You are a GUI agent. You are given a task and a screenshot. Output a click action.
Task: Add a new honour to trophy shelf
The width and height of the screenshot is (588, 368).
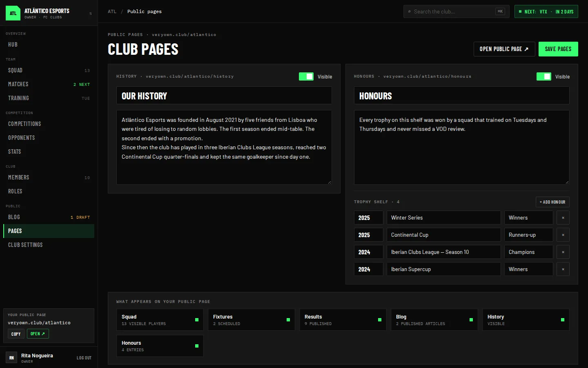point(552,202)
